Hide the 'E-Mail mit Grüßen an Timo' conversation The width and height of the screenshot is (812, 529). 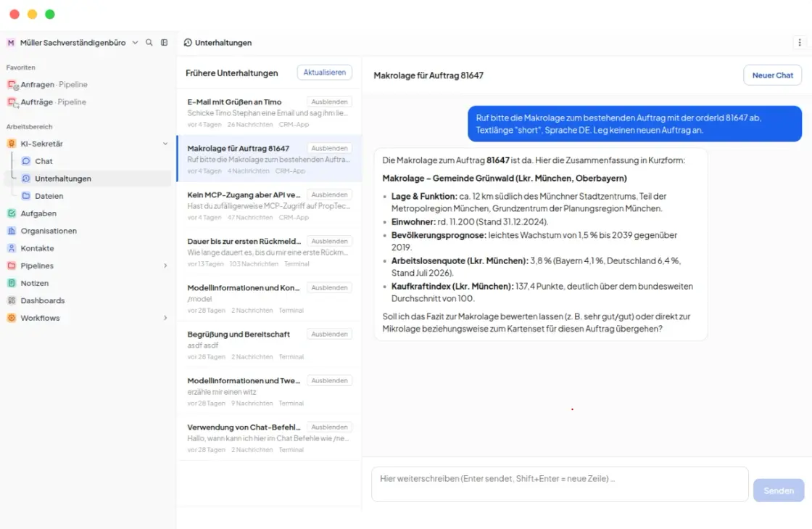329,102
